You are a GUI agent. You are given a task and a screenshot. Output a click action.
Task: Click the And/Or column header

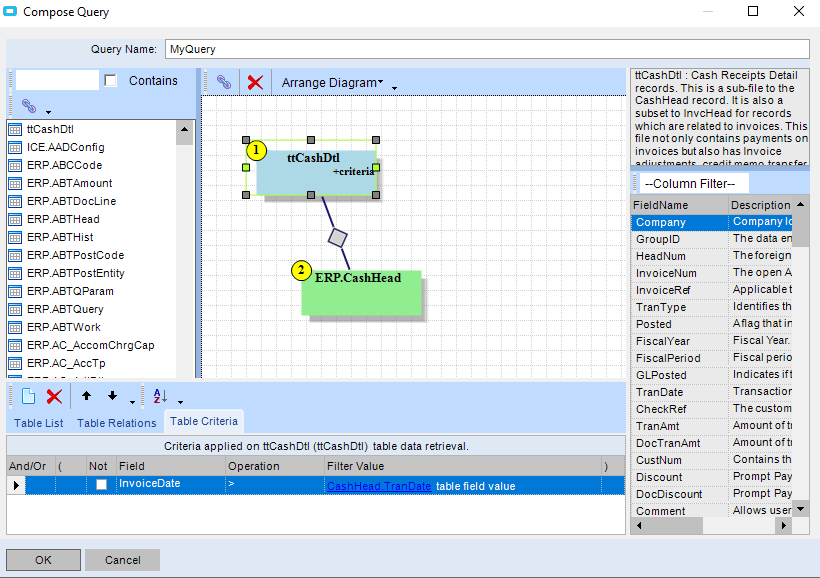tap(31, 466)
